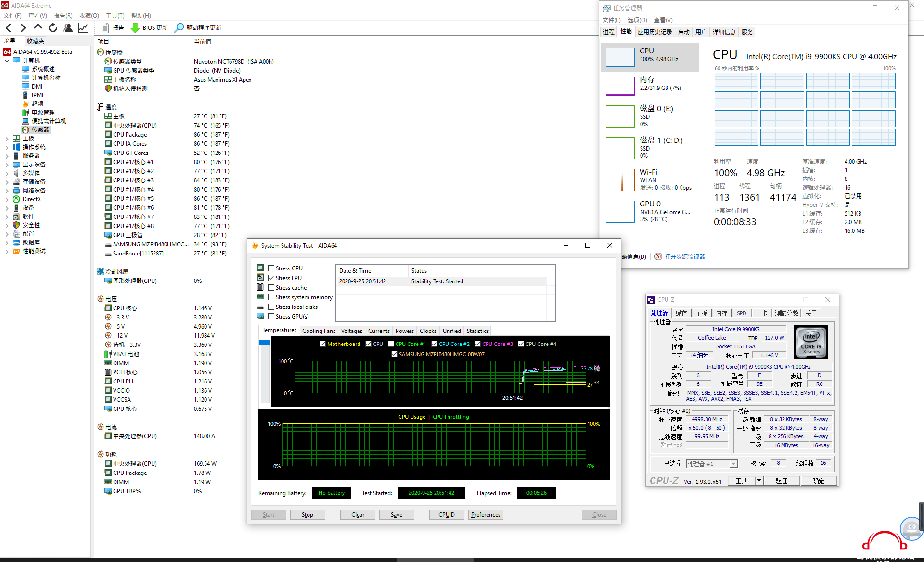Click the report generation icon in toolbar
The width and height of the screenshot is (924, 562).
[x=105, y=26]
